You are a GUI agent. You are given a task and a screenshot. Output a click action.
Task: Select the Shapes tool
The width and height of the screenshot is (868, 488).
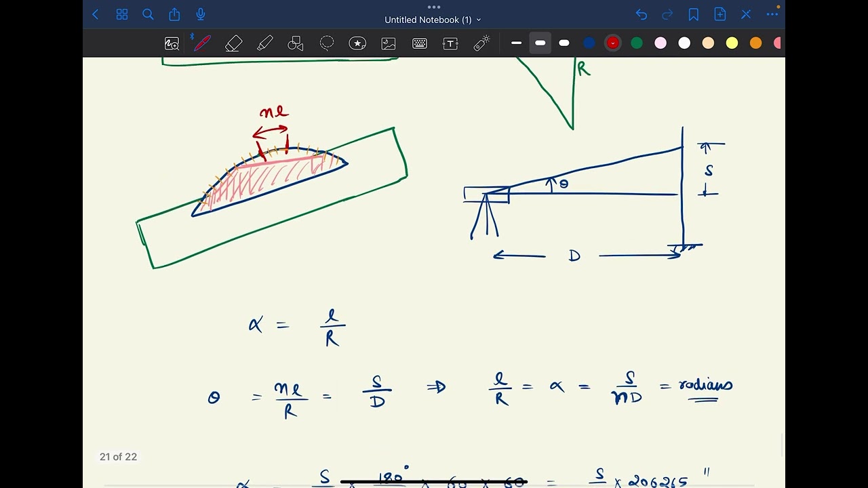point(296,43)
